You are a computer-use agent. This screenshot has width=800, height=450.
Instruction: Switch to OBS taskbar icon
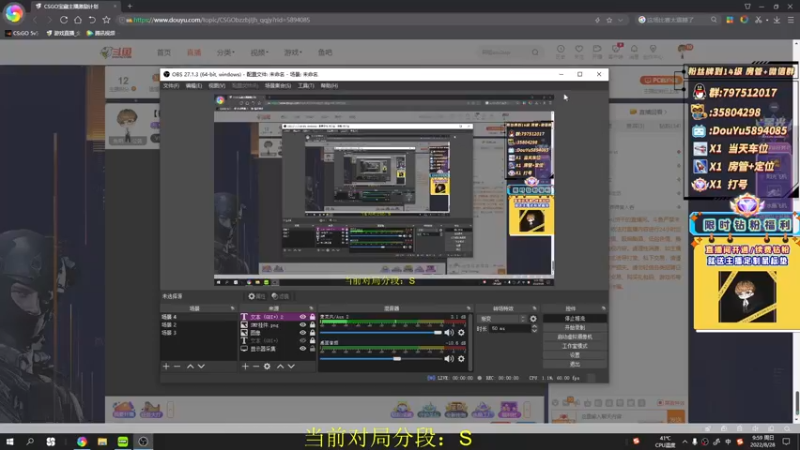point(143,441)
